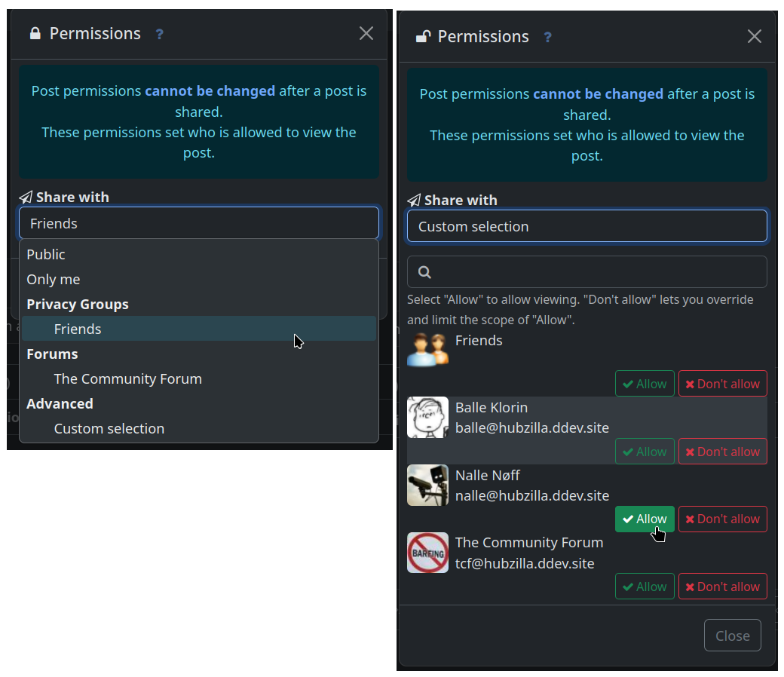Toggle Allow for Nalle Nøff
This screenshot has height=677, width=784.
tap(645, 519)
